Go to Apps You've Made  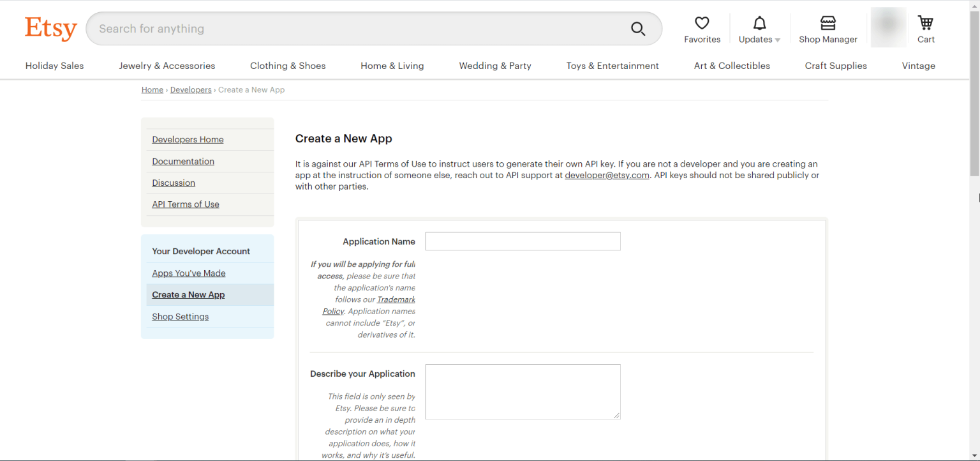(189, 273)
